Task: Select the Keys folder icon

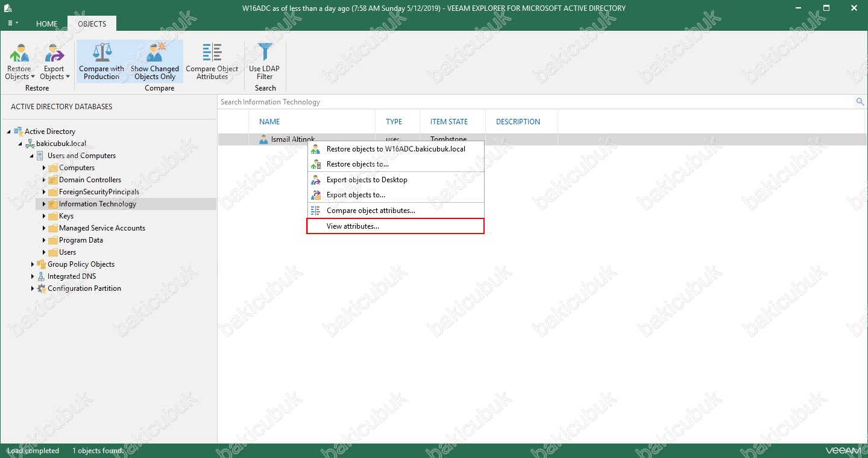Action: (x=52, y=216)
